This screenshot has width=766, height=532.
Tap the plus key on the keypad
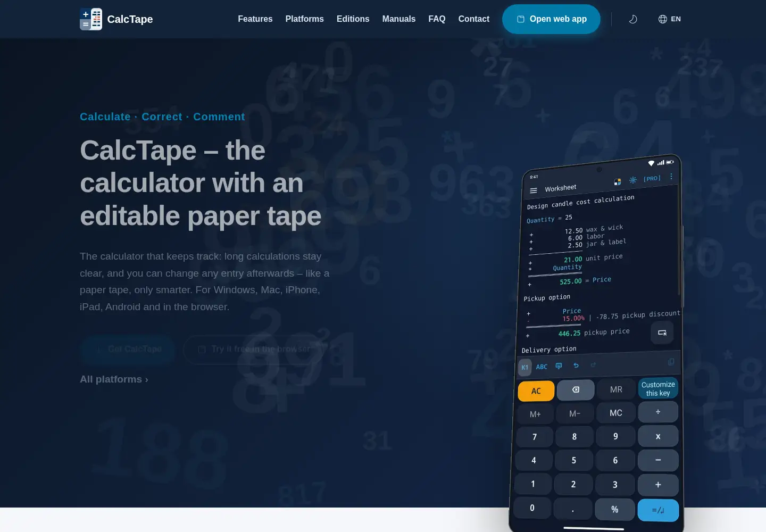(658, 485)
